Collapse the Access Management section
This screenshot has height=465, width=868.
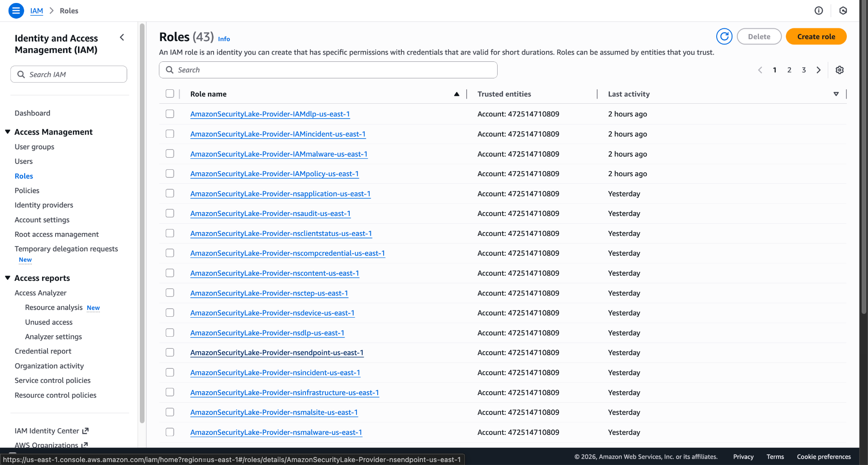click(x=8, y=132)
